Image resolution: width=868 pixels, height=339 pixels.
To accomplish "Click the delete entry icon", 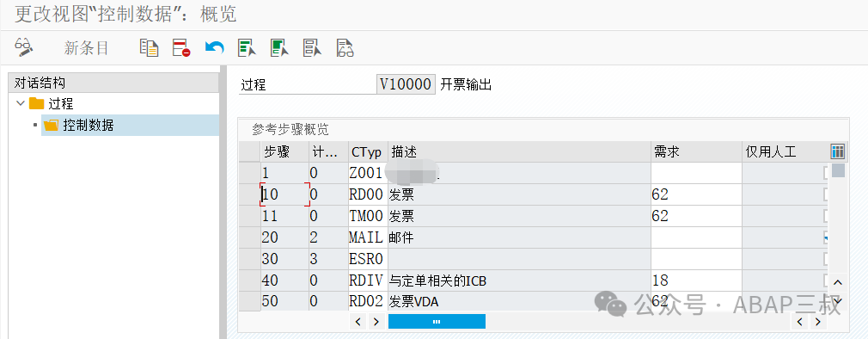I will click(x=181, y=47).
